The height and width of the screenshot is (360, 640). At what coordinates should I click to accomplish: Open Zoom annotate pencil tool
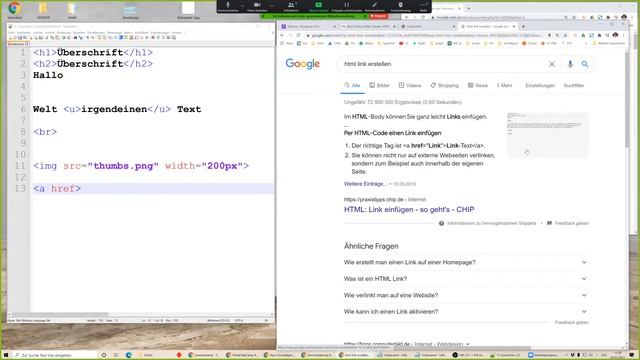(x=375, y=6)
